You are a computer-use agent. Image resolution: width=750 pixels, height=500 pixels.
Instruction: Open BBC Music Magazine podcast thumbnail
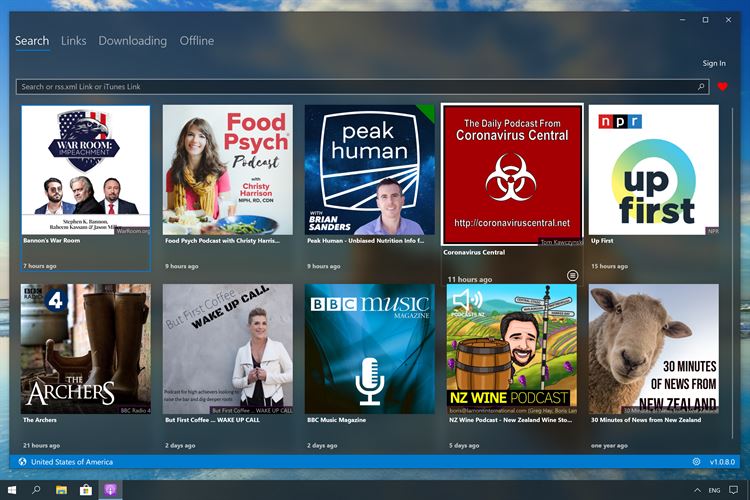(370, 349)
